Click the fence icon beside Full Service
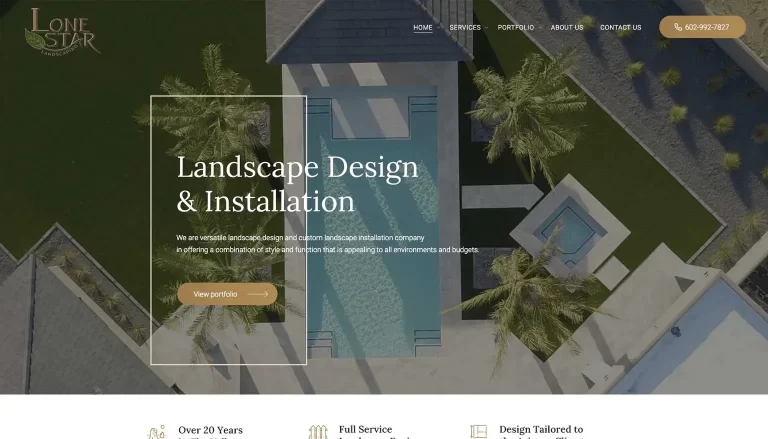The height and width of the screenshot is (439, 768). click(318, 432)
